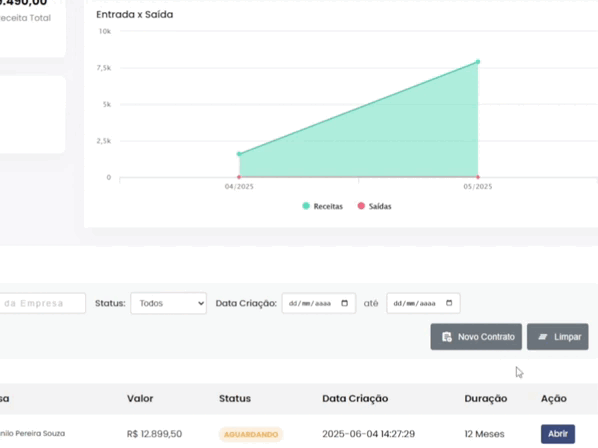The image size is (598, 448).
Task: Click the Ação column header
Action: tap(554, 398)
